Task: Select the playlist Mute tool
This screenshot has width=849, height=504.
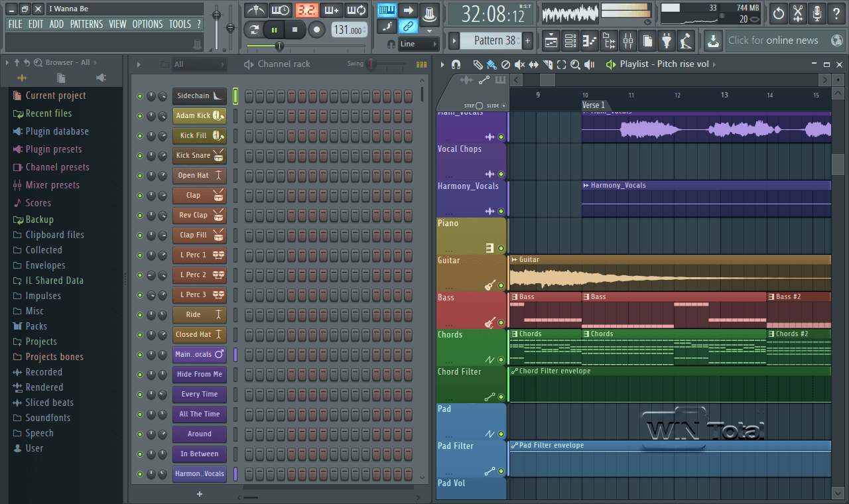Action: [519, 64]
